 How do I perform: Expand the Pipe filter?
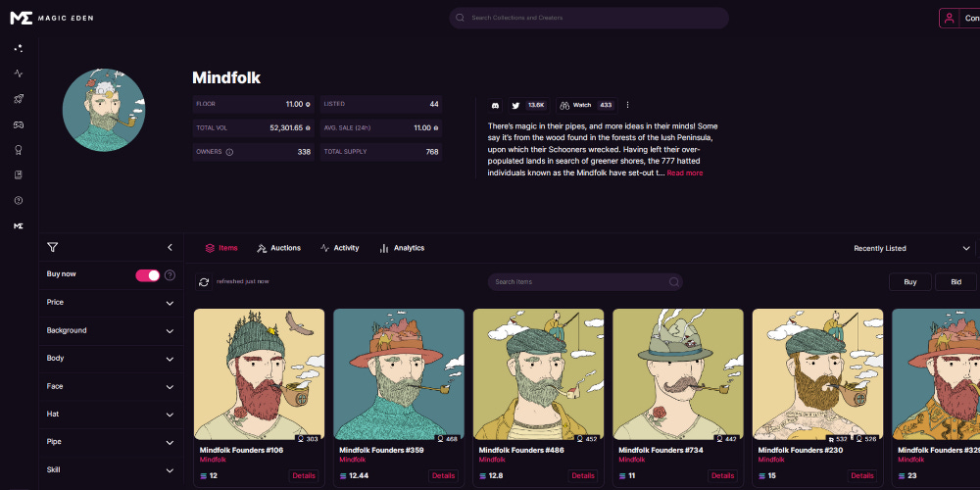111,442
